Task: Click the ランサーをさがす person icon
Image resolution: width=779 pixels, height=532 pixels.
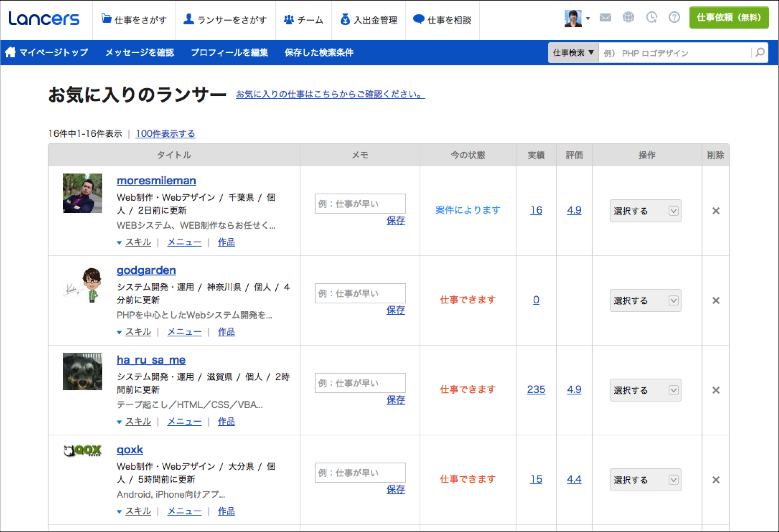Action: (x=189, y=20)
